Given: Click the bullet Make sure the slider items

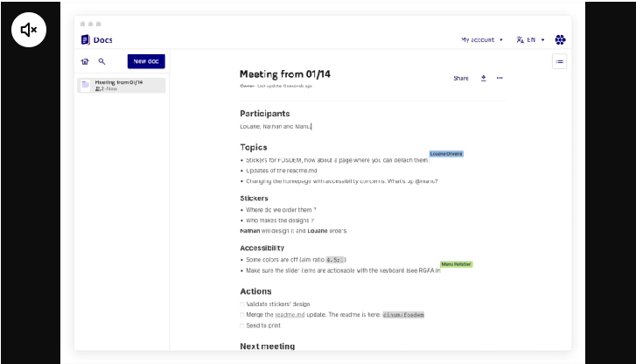Looking at the screenshot, I should [343, 270].
